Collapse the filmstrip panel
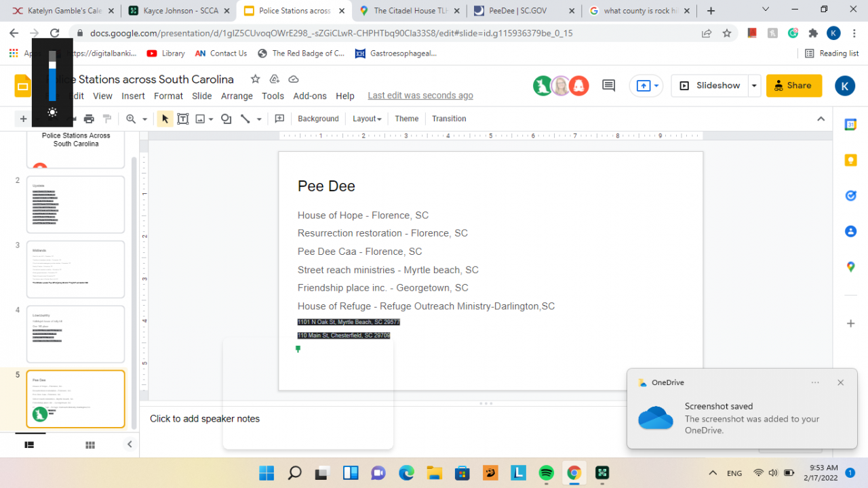Viewport: 868px width, 488px height. [x=130, y=445]
